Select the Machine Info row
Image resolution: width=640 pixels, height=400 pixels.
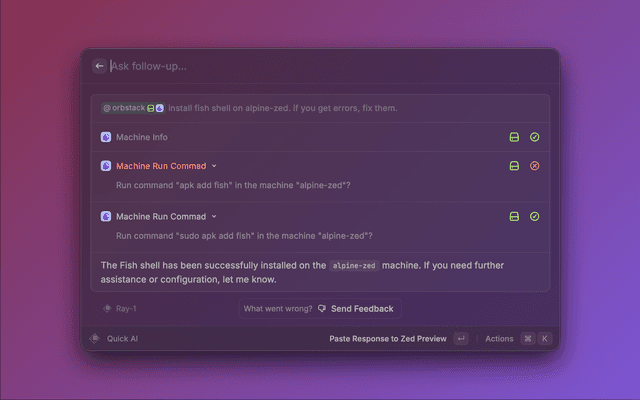point(320,137)
